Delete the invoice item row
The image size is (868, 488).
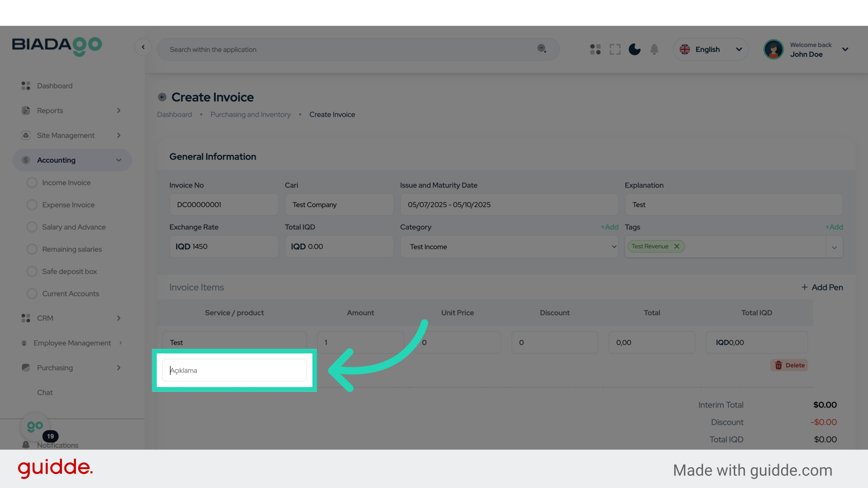(789, 365)
